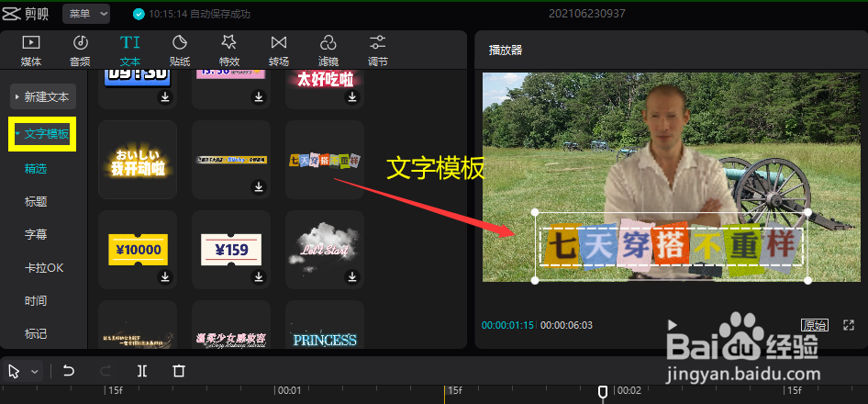Download the 太好吃啦 text template
868x404 pixels.
pos(352,97)
